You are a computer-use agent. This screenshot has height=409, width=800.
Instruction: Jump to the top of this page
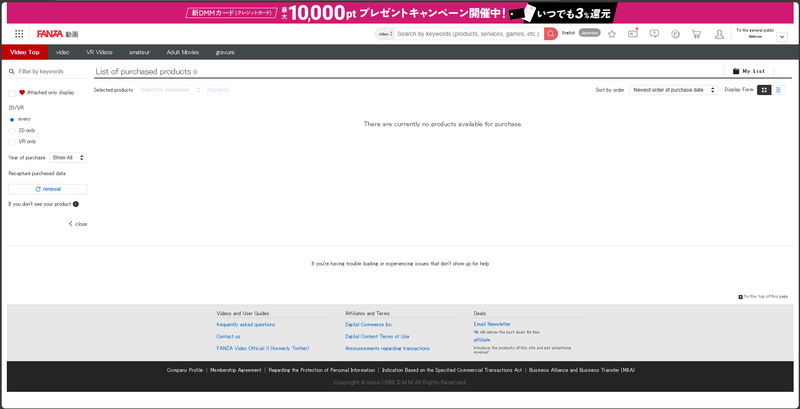coord(763,296)
